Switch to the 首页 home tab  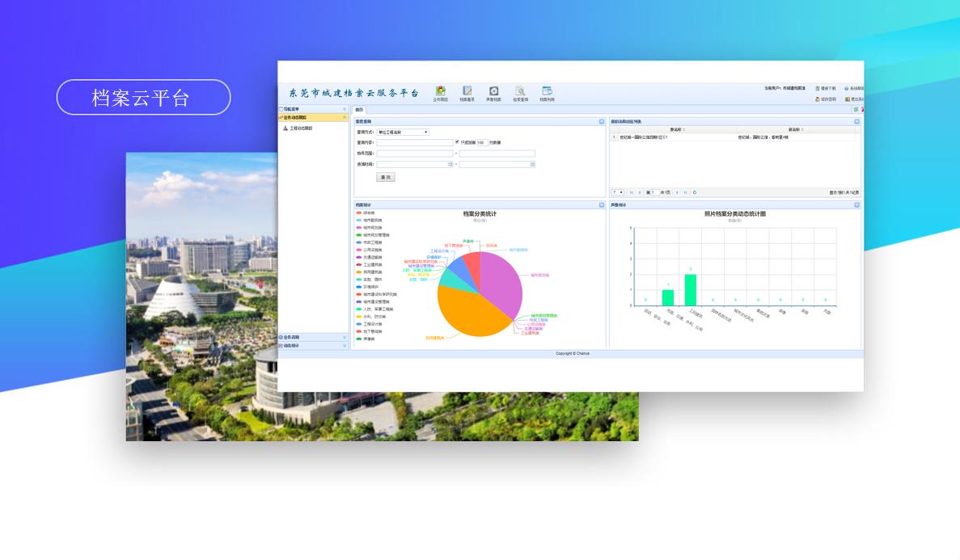pyautogui.click(x=359, y=110)
